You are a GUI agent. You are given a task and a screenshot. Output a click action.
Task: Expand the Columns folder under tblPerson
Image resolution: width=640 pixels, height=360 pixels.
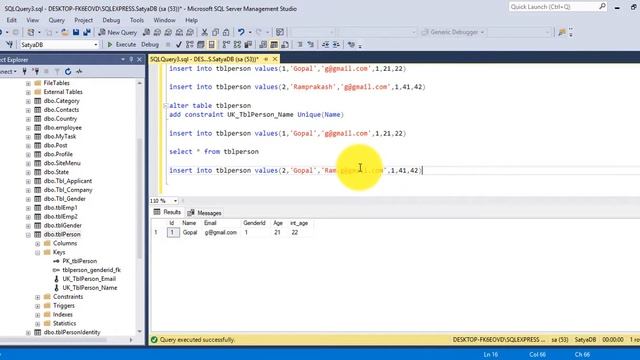point(38,244)
